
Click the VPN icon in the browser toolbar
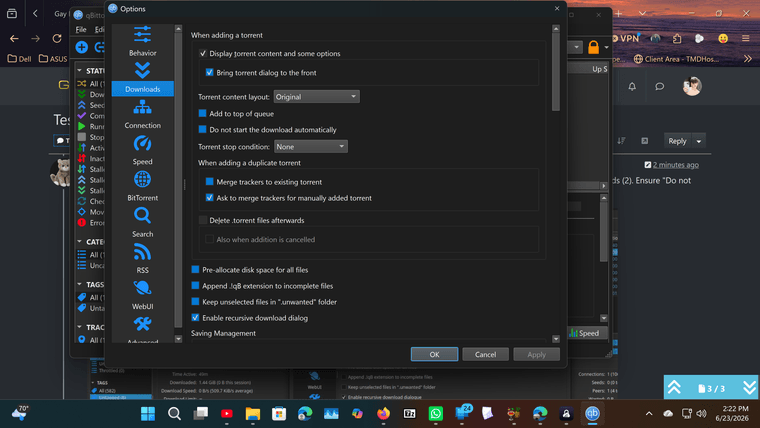[625, 38]
